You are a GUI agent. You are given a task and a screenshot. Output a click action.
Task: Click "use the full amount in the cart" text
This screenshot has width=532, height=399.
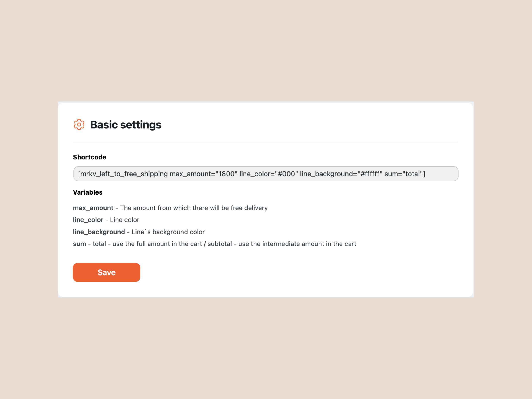pyautogui.click(x=157, y=244)
